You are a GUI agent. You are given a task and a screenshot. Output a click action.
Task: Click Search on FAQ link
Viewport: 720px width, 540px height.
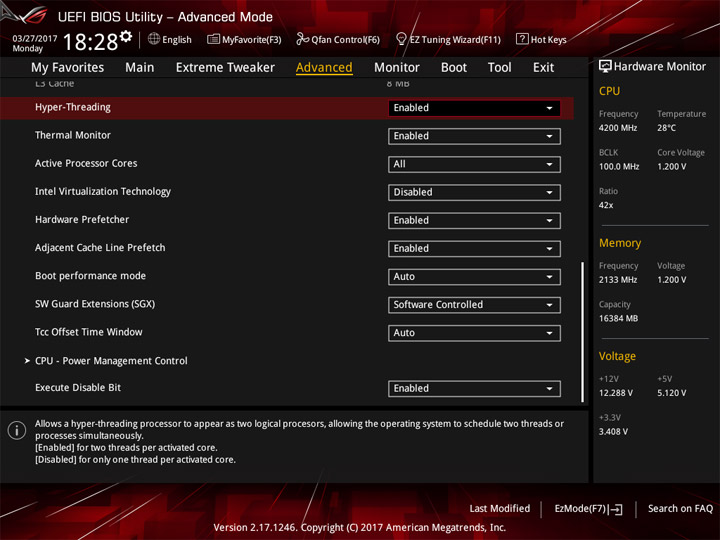click(x=680, y=509)
